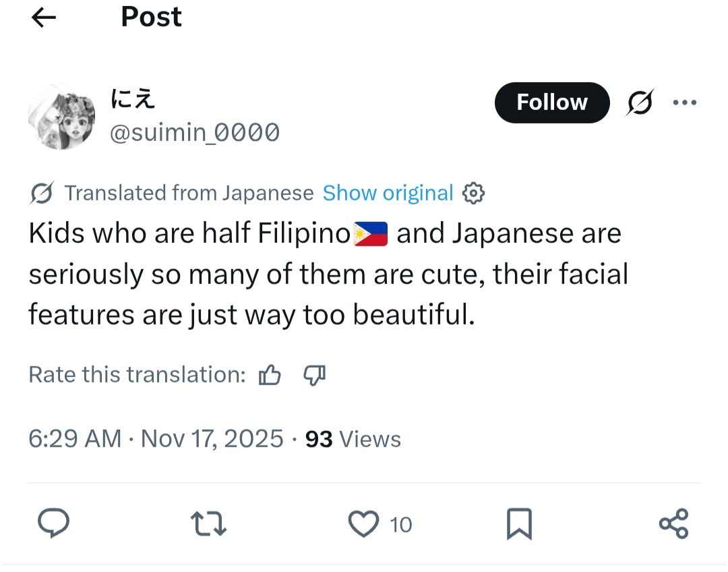Like the post with heart icon
728x572 pixels.
[x=364, y=524]
